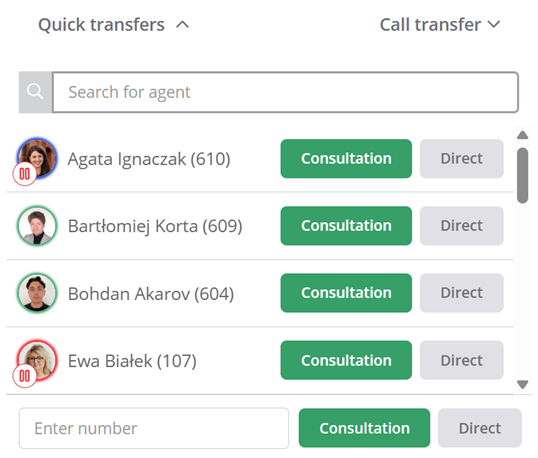Image resolution: width=538 pixels, height=458 pixels.
Task: Click Agata Ignaczak's avatar photo
Action: [x=37, y=158]
